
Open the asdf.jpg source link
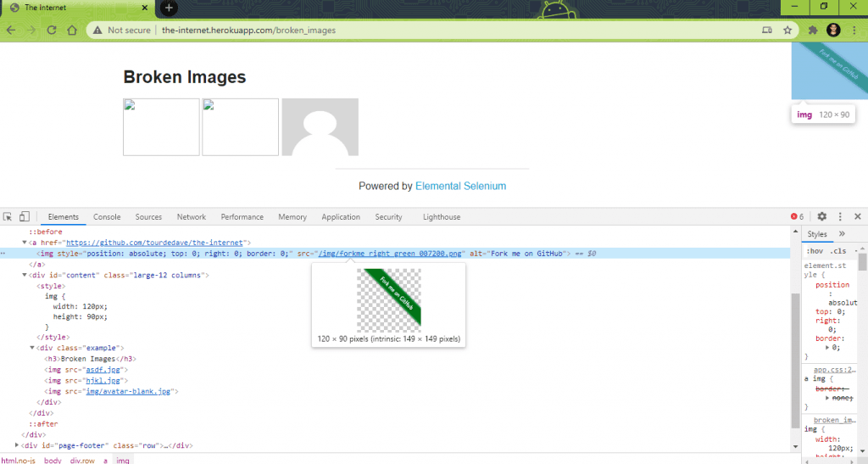click(x=103, y=369)
